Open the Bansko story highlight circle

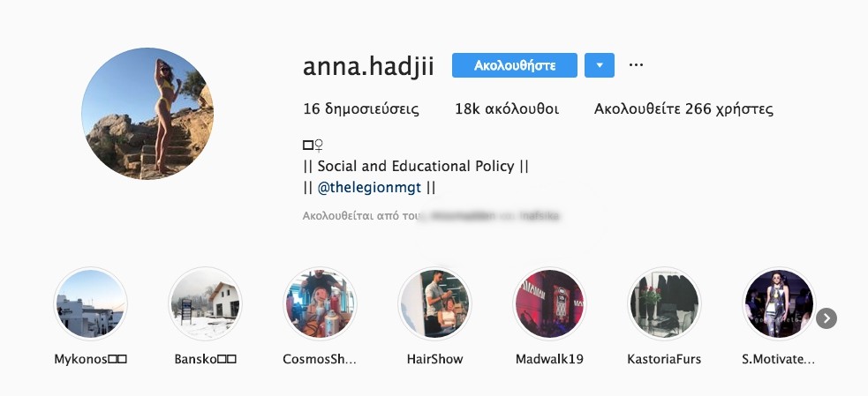click(x=206, y=303)
